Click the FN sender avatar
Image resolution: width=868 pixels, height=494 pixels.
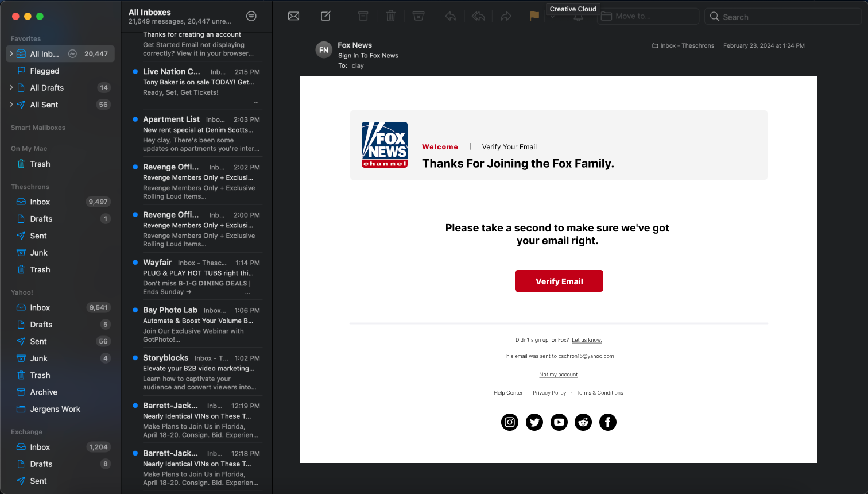pyautogui.click(x=324, y=50)
